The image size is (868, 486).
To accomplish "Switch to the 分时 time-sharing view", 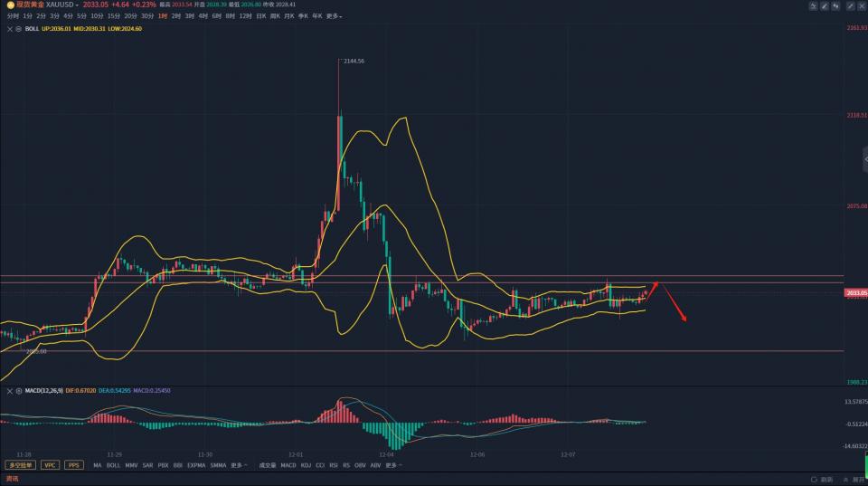I will coord(12,16).
